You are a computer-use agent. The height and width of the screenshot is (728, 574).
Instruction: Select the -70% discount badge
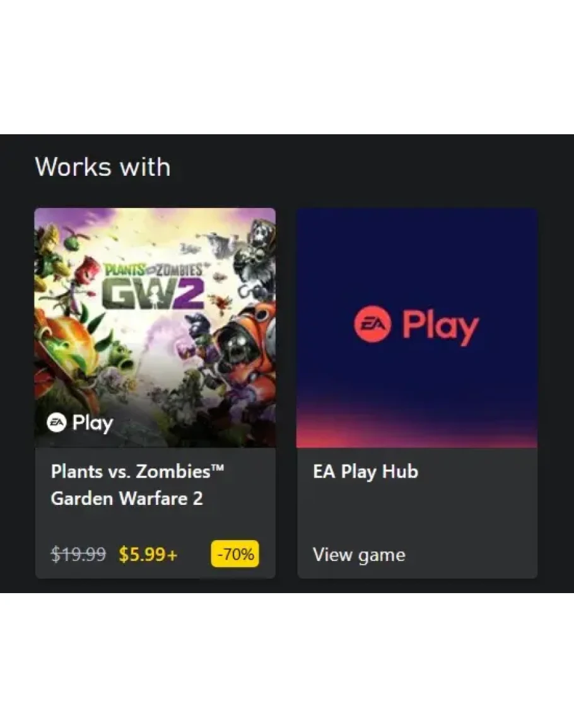click(235, 554)
